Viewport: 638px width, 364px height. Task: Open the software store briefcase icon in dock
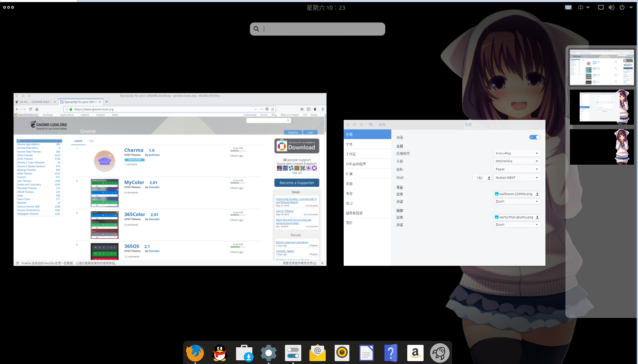point(244,353)
